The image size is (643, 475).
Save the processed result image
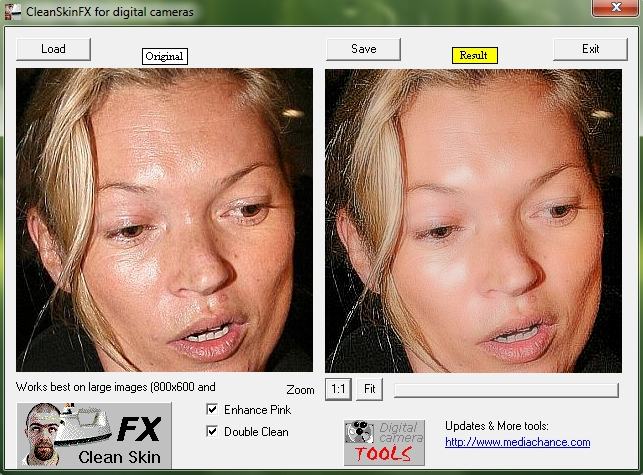tap(363, 49)
